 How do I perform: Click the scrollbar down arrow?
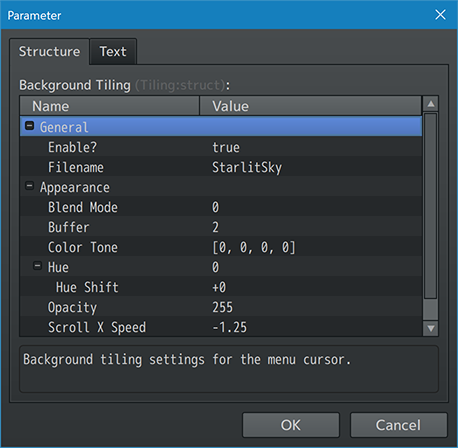click(x=431, y=328)
